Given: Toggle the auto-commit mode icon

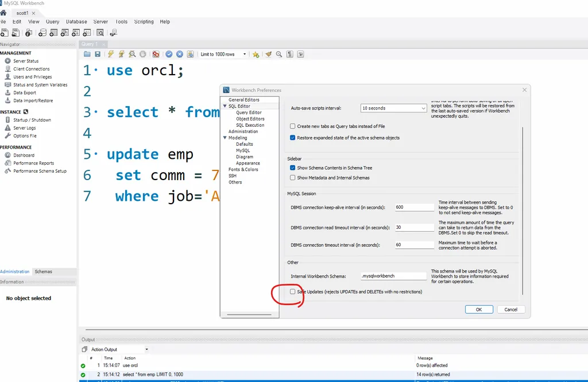Looking at the screenshot, I should tap(191, 54).
